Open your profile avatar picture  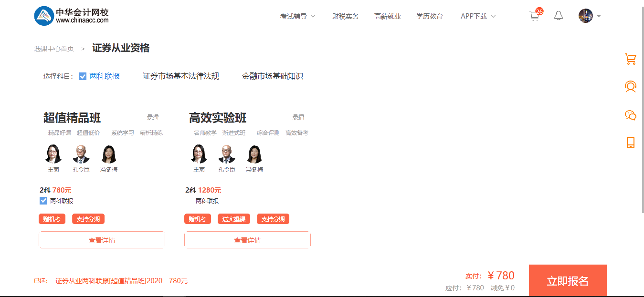pyautogui.click(x=586, y=15)
